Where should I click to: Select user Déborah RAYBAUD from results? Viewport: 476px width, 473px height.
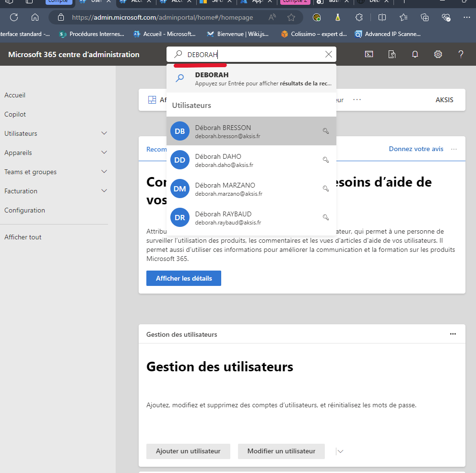(x=251, y=217)
